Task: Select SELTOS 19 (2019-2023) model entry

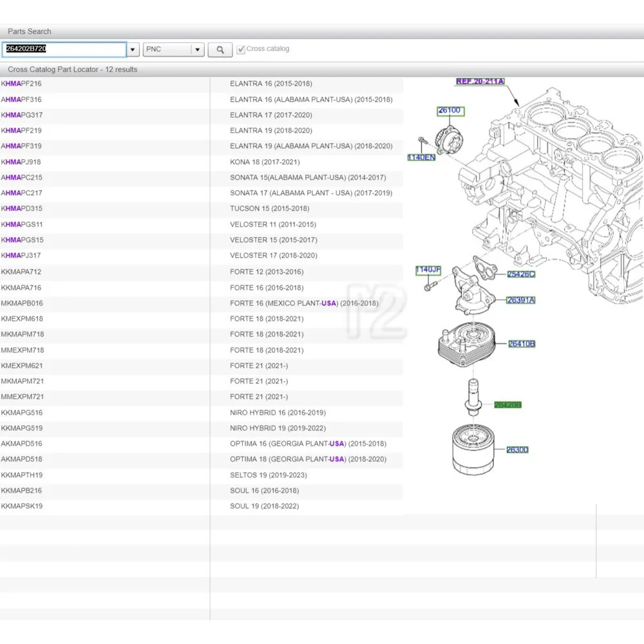Action: tap(269, 475)
